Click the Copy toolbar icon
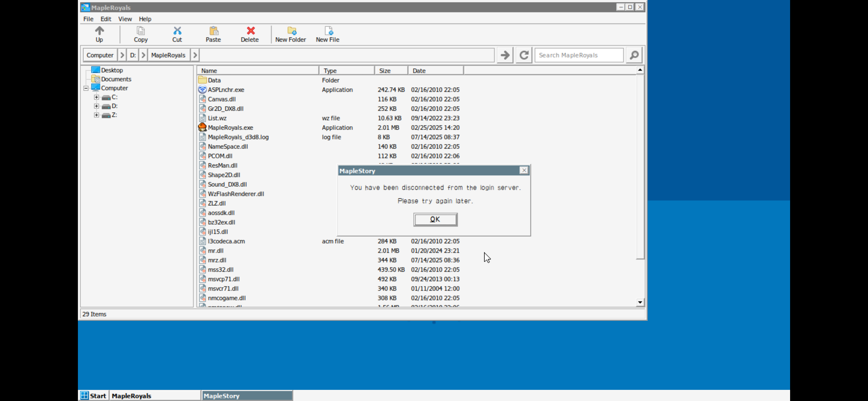This screenshot has width=868, height=401. click(141, 31)
